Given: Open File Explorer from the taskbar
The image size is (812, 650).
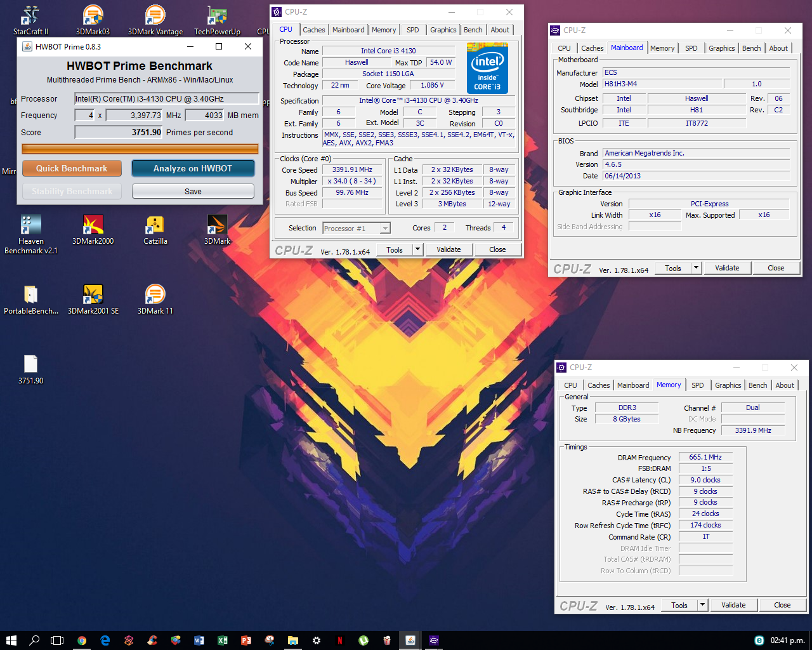Looking at the screenshot, I should pos(293,640).
